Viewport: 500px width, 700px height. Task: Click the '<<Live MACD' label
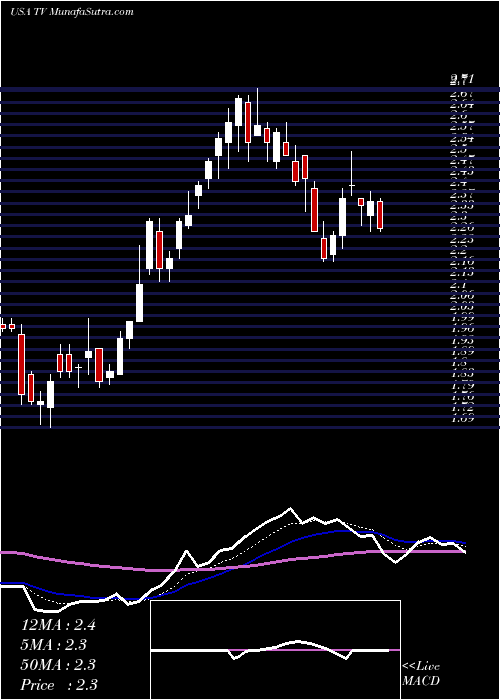pyautogui.click(x=421, y=674)
